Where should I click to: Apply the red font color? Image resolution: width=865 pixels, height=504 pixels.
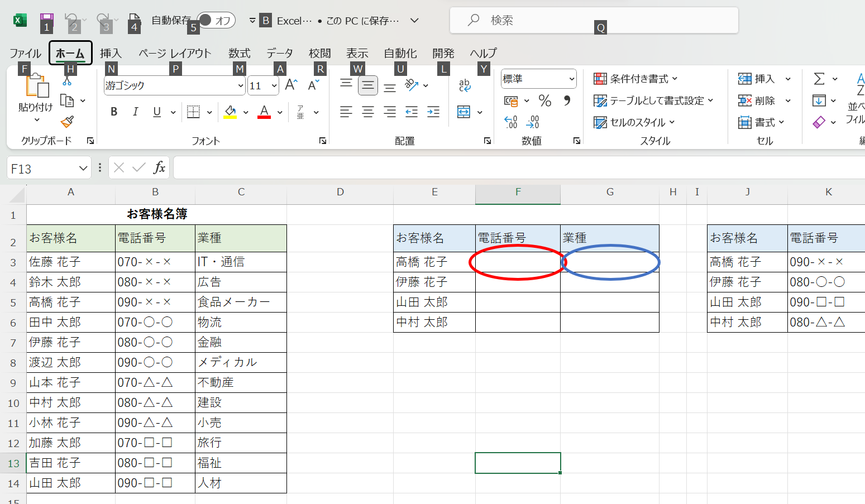coord(264,112)
